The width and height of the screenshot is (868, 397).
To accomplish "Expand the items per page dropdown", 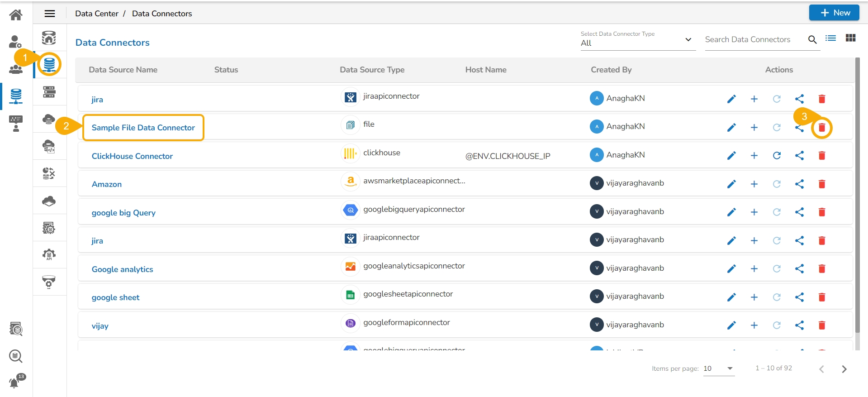I will tap(719, 368).
